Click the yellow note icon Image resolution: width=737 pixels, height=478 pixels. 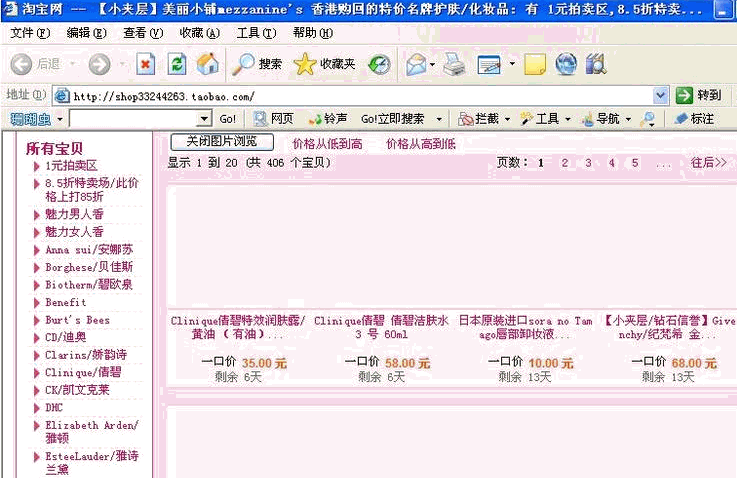(535, 64)
